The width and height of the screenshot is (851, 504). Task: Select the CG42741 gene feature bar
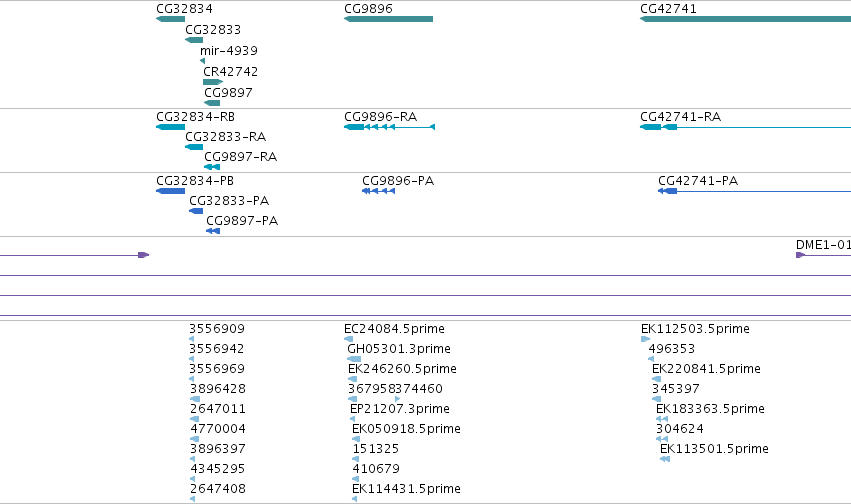pyautogui.click(x=745, y=19)
